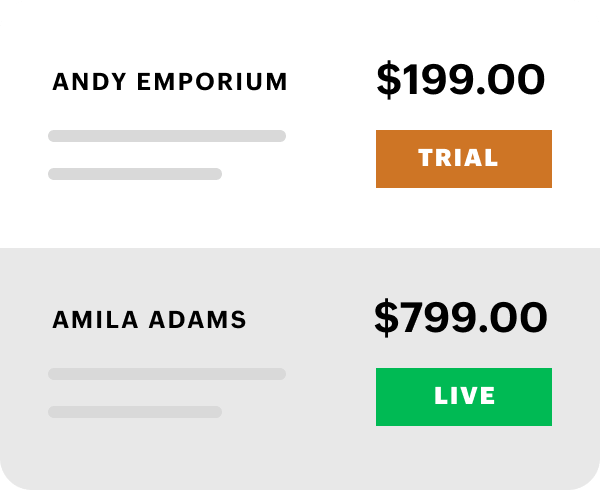Select the ANDY EMPORIUM account name

coord(170,82)
